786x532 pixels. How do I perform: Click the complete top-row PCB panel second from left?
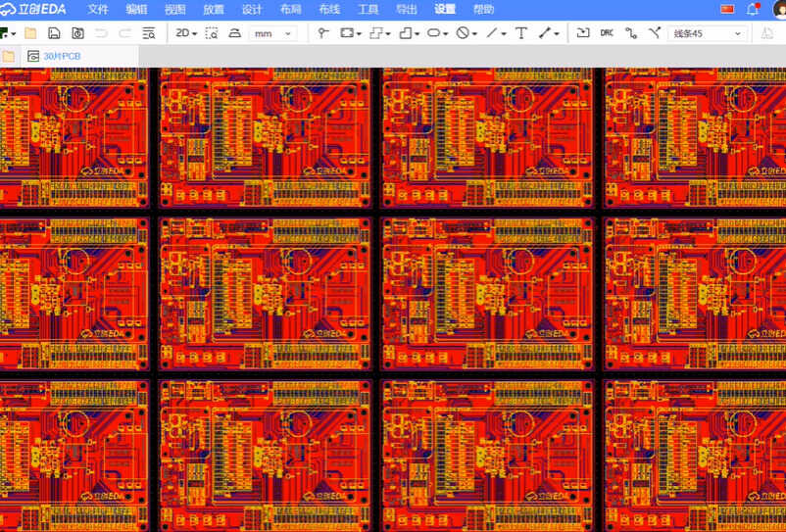[266, 138]
